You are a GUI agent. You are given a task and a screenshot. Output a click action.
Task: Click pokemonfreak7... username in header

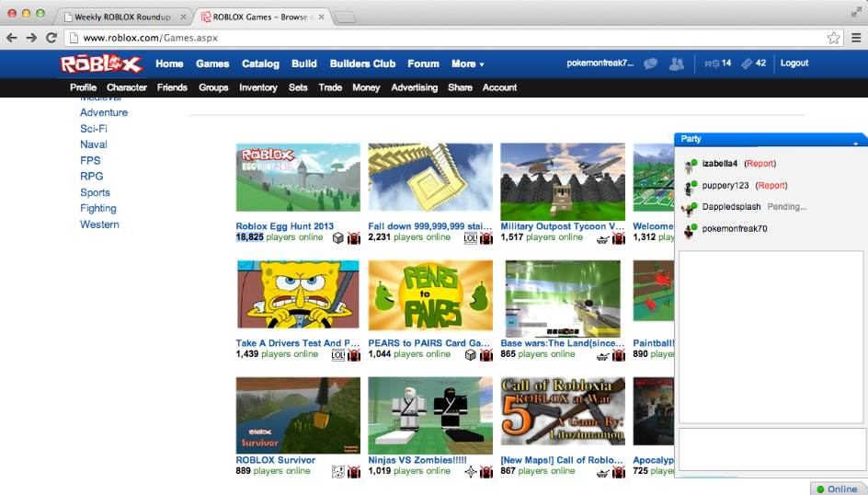[x=600, y=63]
